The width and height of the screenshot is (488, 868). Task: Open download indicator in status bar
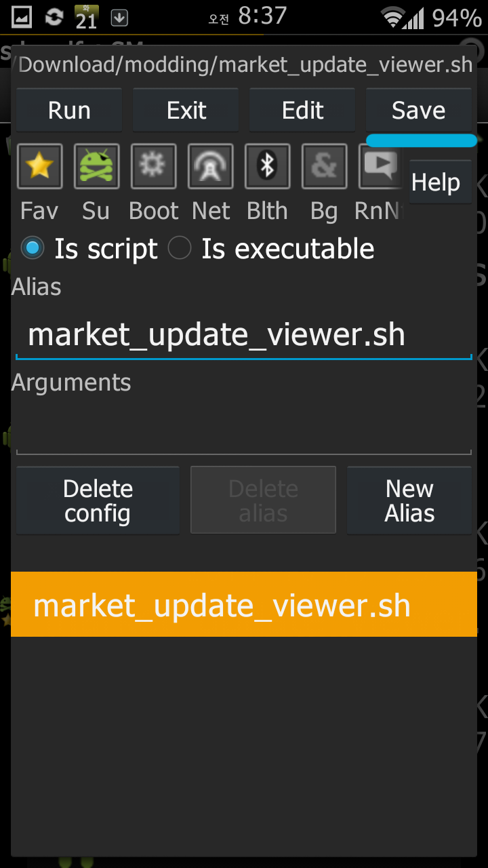(119, 18)
